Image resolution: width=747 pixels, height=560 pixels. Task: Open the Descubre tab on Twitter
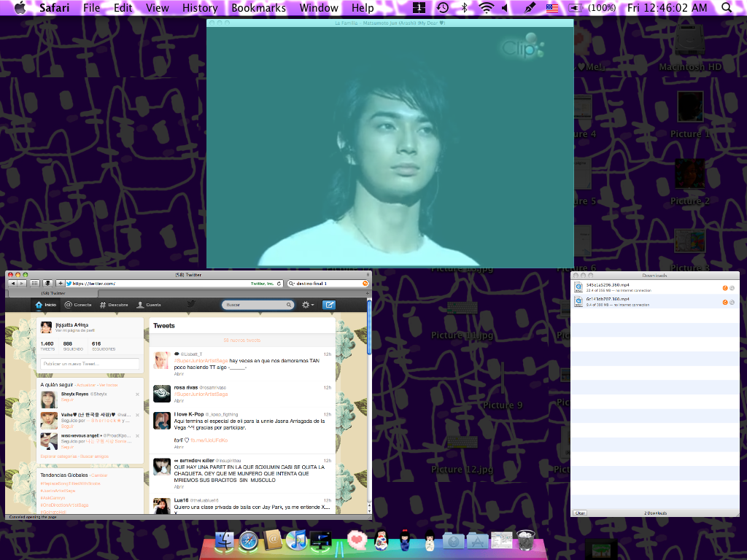[114, 305]
